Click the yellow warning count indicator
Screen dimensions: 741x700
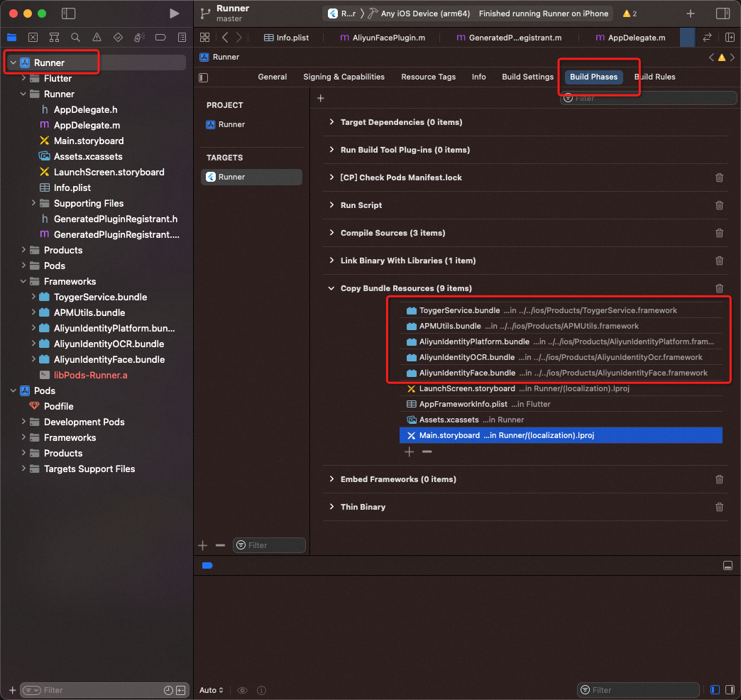630,13
